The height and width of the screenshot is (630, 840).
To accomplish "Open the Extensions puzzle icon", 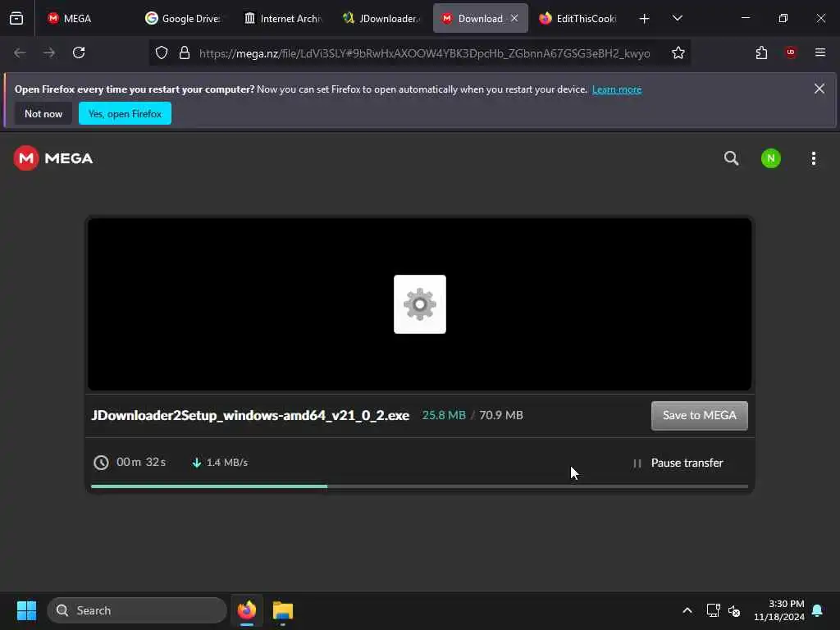I will (761, 52).
